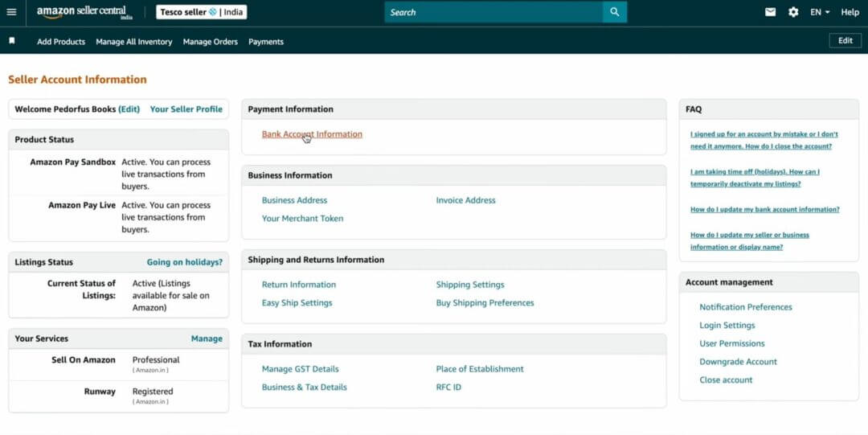Open Buy Shipping Preferences link
The image size is (868, 435).
tap(485, 302)
